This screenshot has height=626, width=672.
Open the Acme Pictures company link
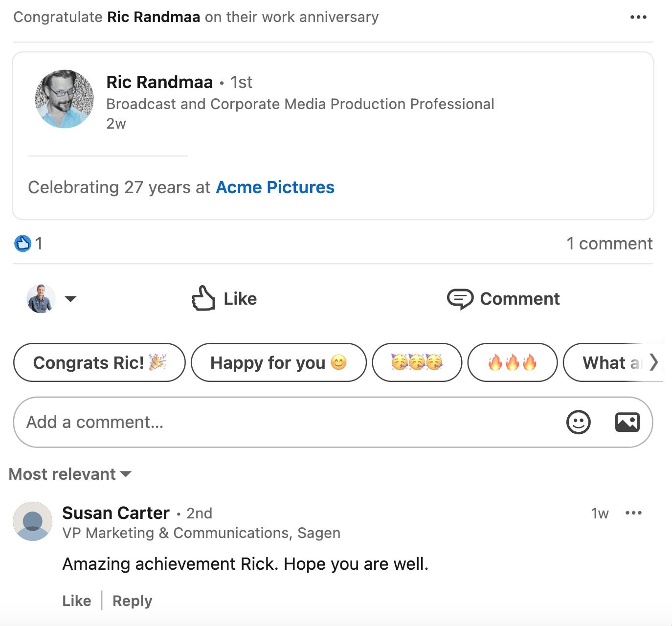pos(275,187)
